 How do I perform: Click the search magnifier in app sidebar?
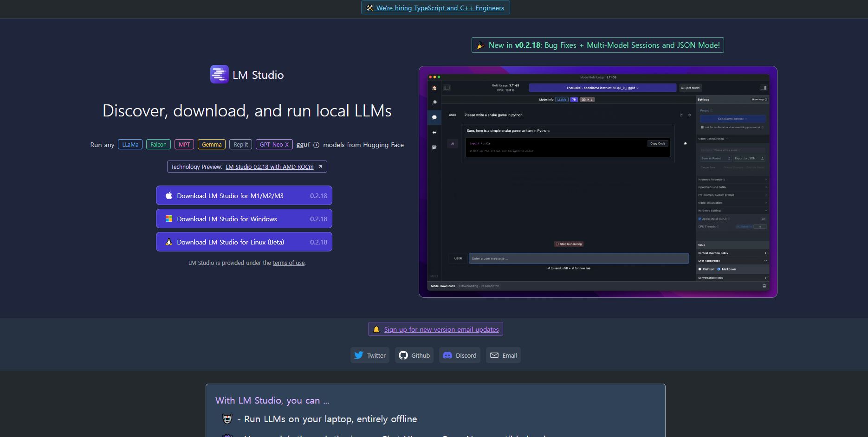(434, 103)
